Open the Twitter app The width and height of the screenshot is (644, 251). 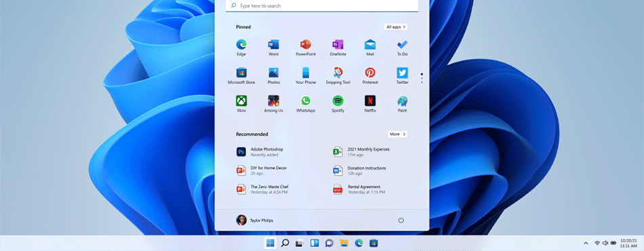402,75
